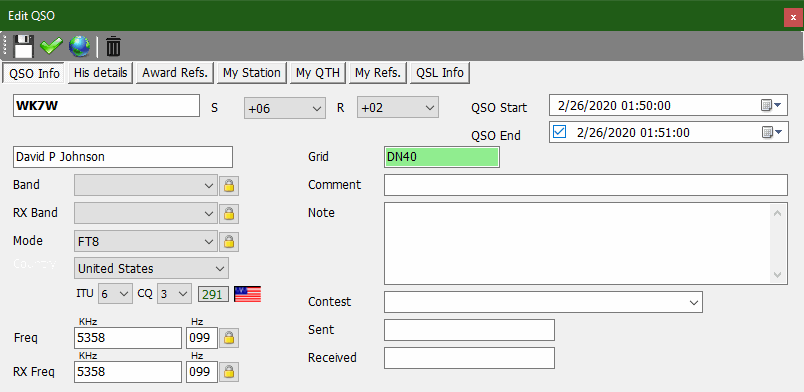The height and width of the screenshot is (392, 804).
Task: Click the RX Freq Hz field
Action: click(x=202, y=372)
